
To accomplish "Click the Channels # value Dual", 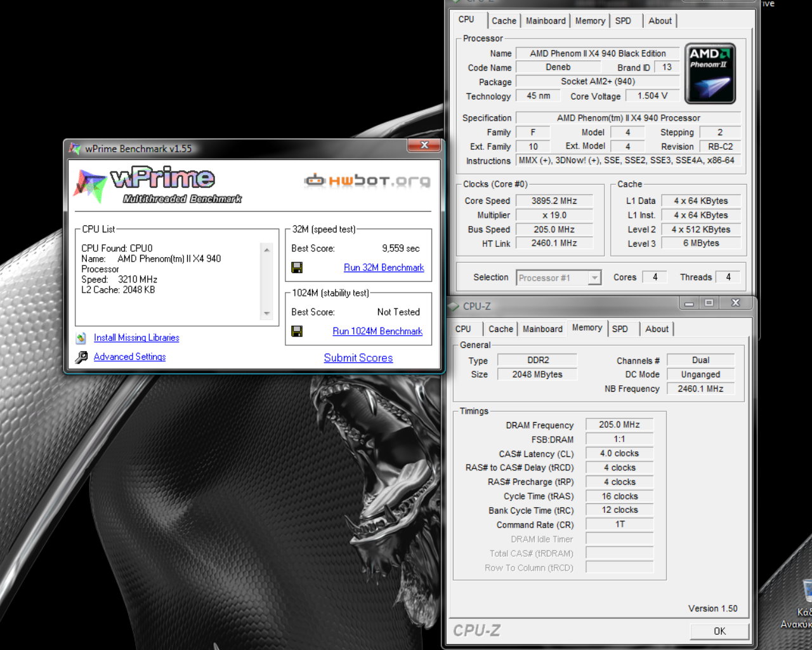I will (700, 360).
